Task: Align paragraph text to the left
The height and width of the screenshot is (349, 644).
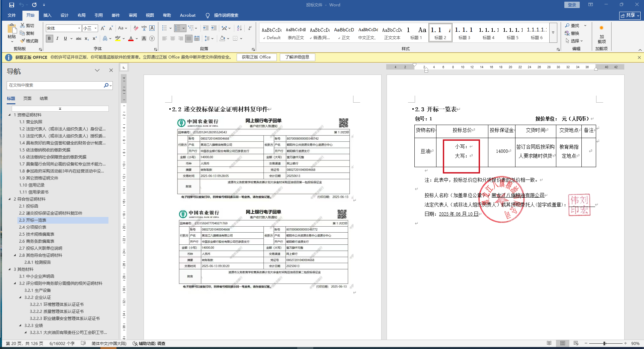Action: pos(165,38)
